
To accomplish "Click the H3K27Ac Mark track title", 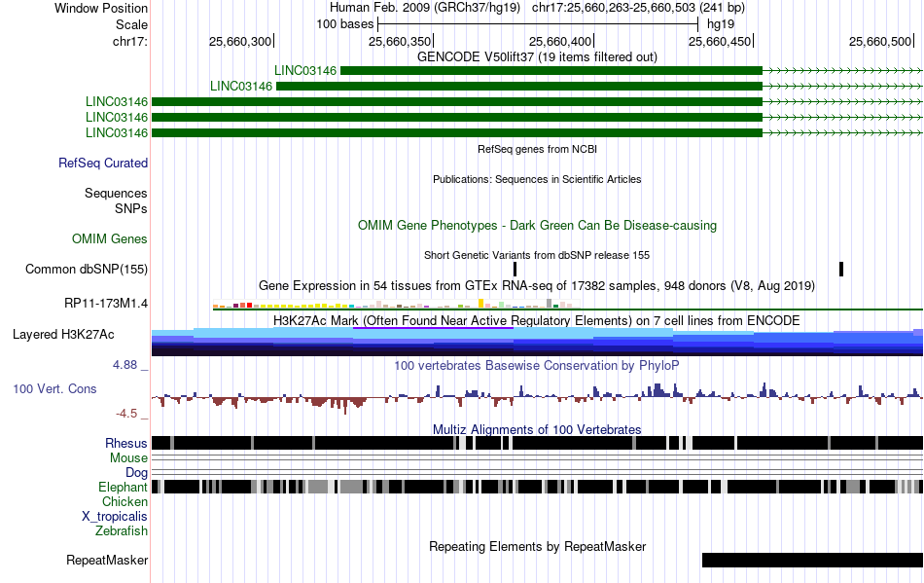I will pyautogui.click(x=537, y=320).
